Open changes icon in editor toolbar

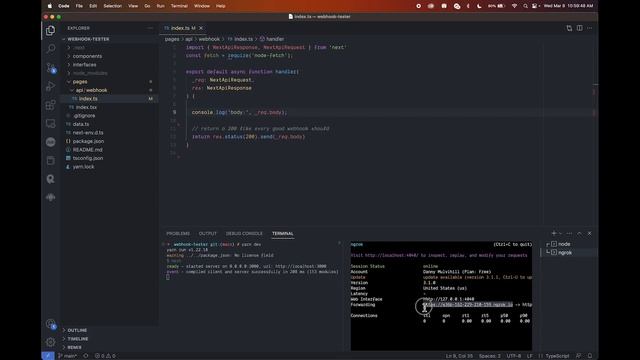[x=569, y=28]
